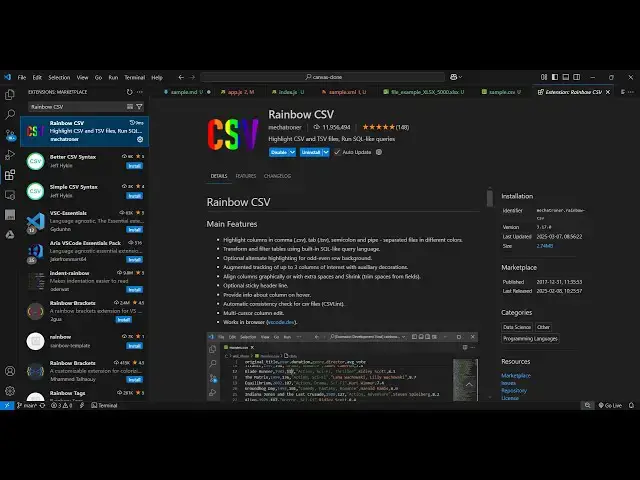Switch to the sample.csv editor tab
The width and height of the screenshot is (640, 480).
tap(502, 92)
